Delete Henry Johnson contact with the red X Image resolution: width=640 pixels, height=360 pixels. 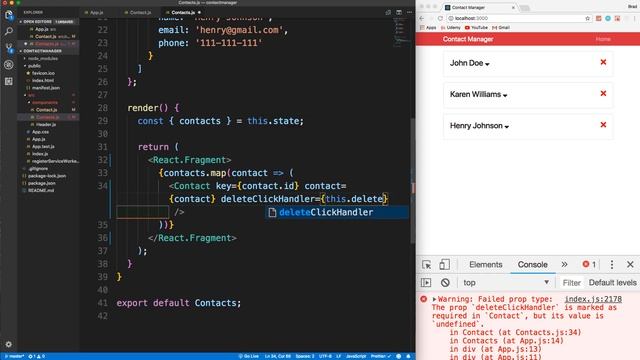pyautogui.click(x=603, y=125)
